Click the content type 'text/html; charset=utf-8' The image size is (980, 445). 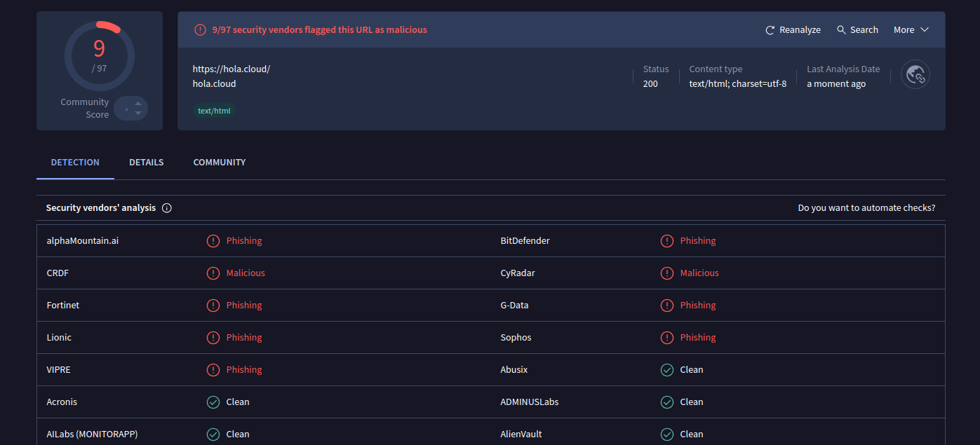coord(738,83)
